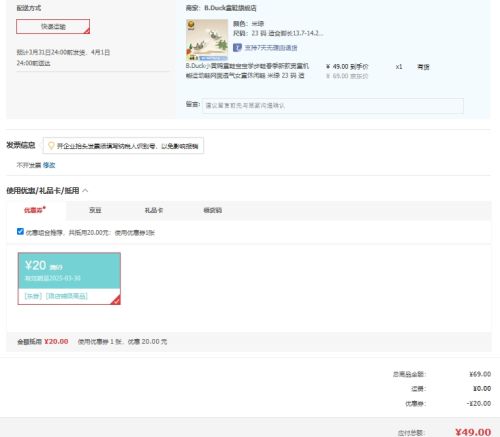This screenshot has width=500, height=437.
Task: Select the ¥20 teal coupon card
Action: (69, 279)
